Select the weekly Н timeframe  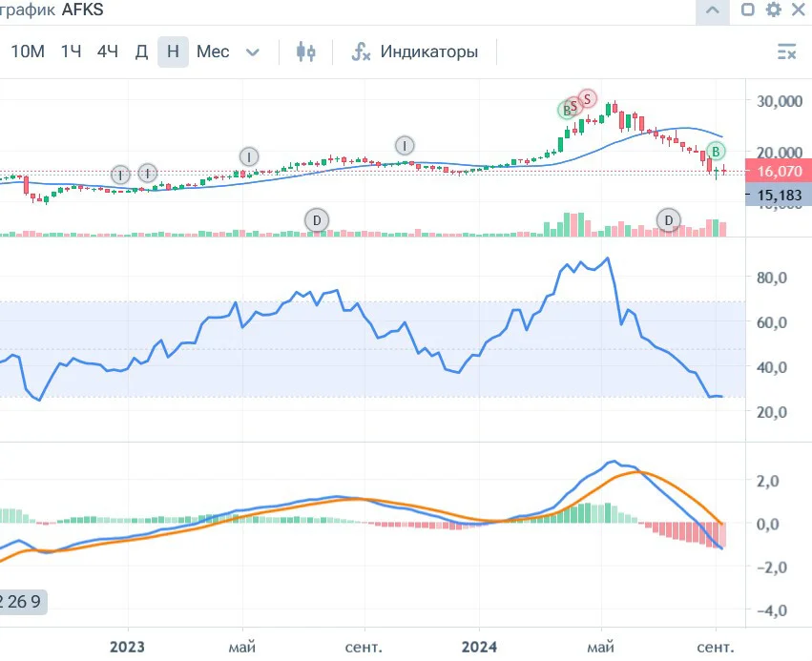tap(173, 52)
